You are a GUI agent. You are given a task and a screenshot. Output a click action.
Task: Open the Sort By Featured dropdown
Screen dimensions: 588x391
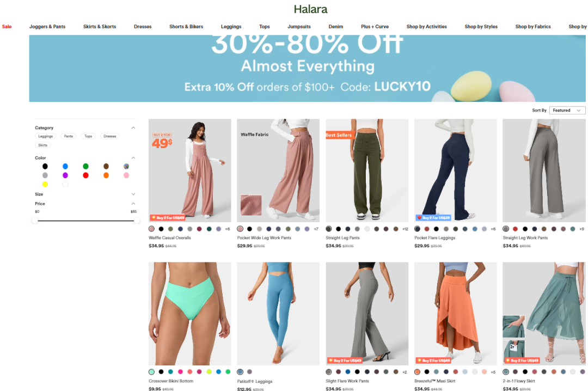(567, 111)
